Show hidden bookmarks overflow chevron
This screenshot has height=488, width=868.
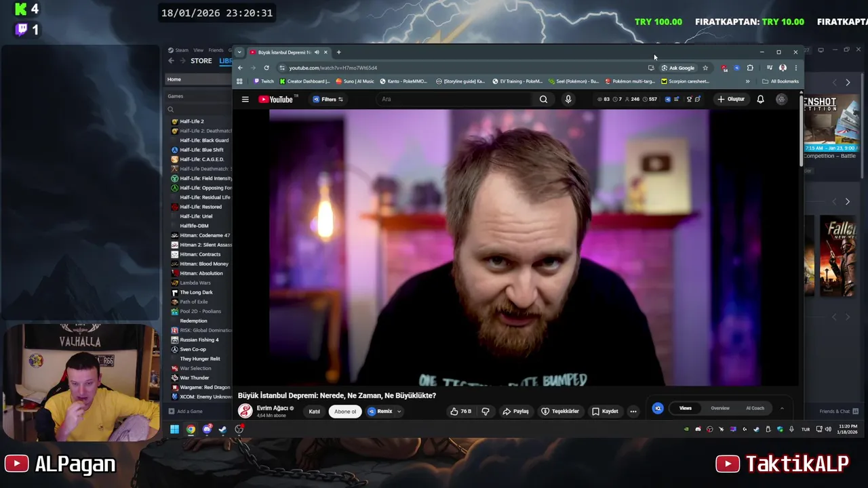747,81
